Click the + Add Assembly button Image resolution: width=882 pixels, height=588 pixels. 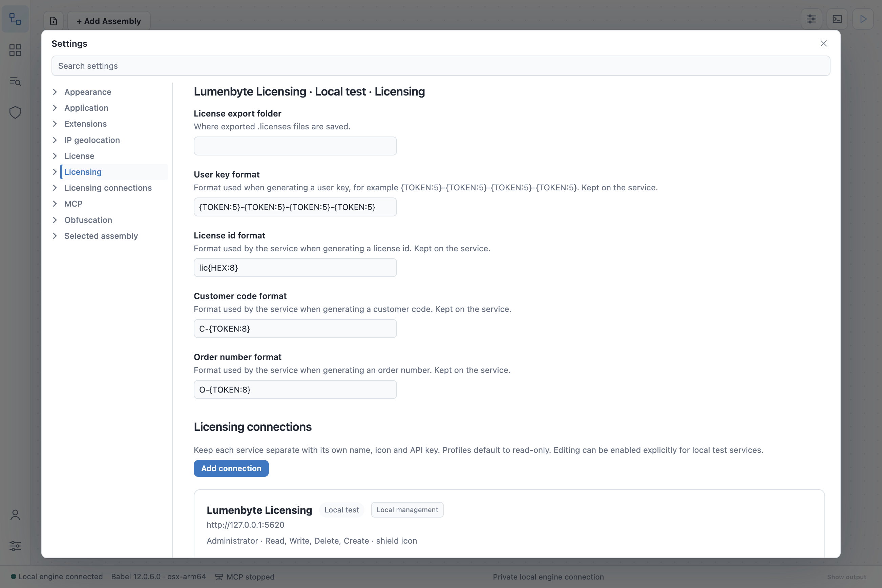(109, 21)
